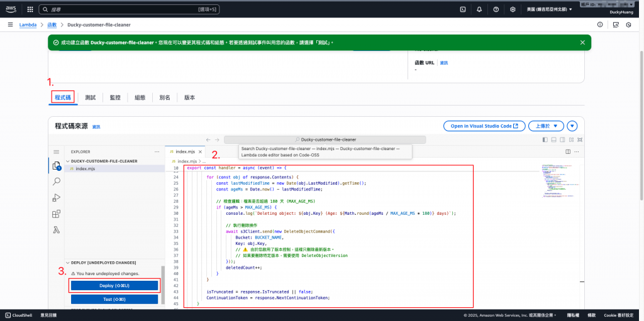The image size is (644, 321).
Task: Go forward with the editor right arrow
Action: pos(217,140)
